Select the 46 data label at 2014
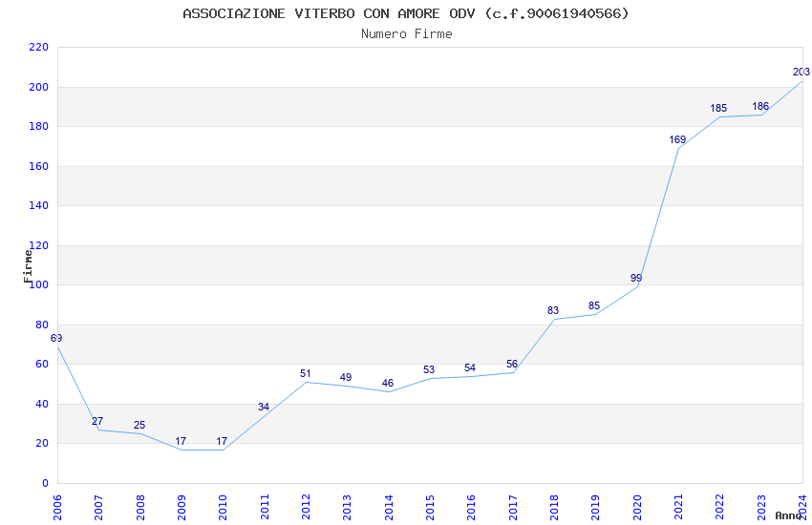This screenshot has height=525, width=812. tap(388, 384)
